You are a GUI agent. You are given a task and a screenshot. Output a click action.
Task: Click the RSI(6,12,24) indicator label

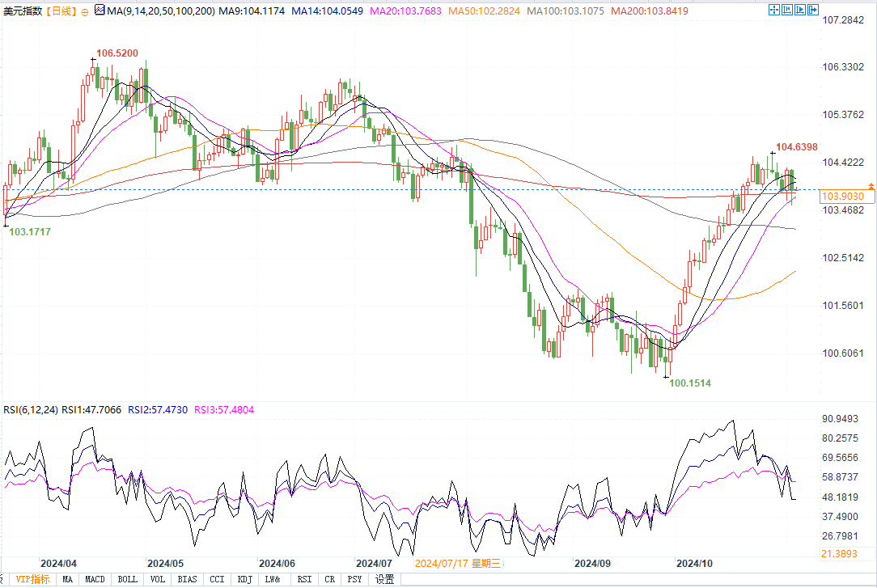pos(32,410)
